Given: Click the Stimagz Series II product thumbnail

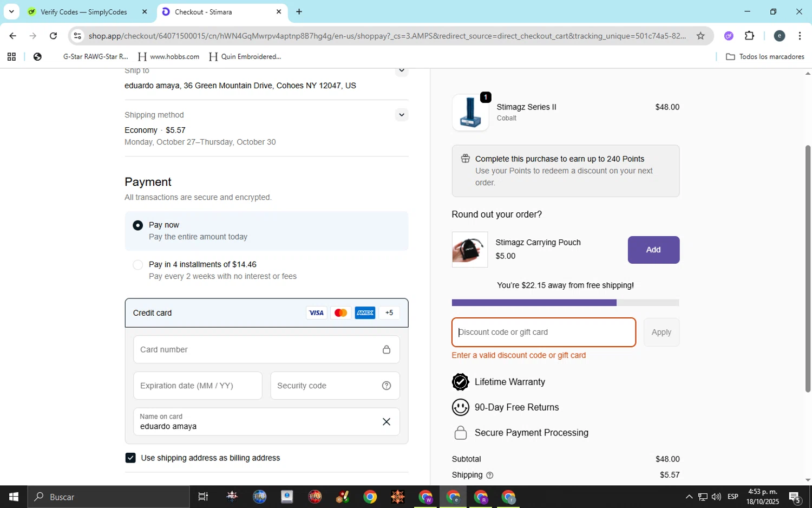Looking at the screenshot, I should pos(470,113).
